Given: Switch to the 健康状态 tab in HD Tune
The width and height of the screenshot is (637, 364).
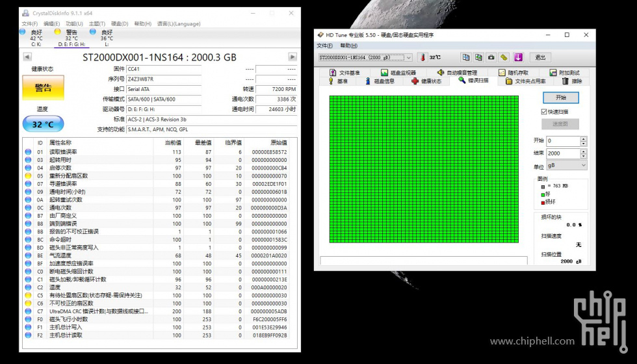Looking at the screenshot, I should click(426, 81).
